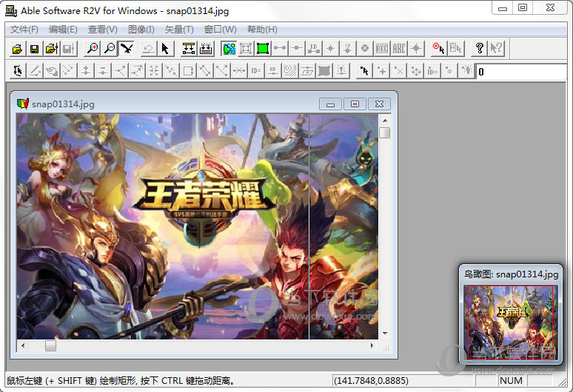The height and width of the screenshot is (392, 573).
Task: Toggle the raster image display icon
Action: point(229,49)
